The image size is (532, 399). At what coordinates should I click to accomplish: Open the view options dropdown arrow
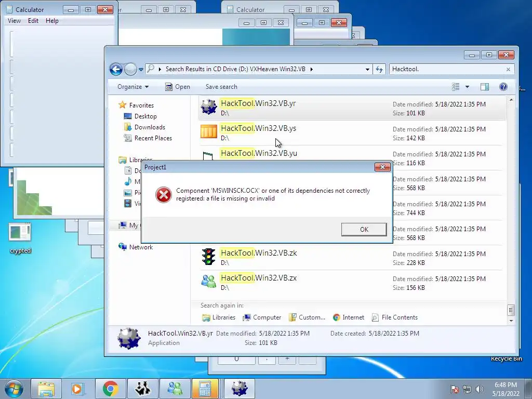467,87
